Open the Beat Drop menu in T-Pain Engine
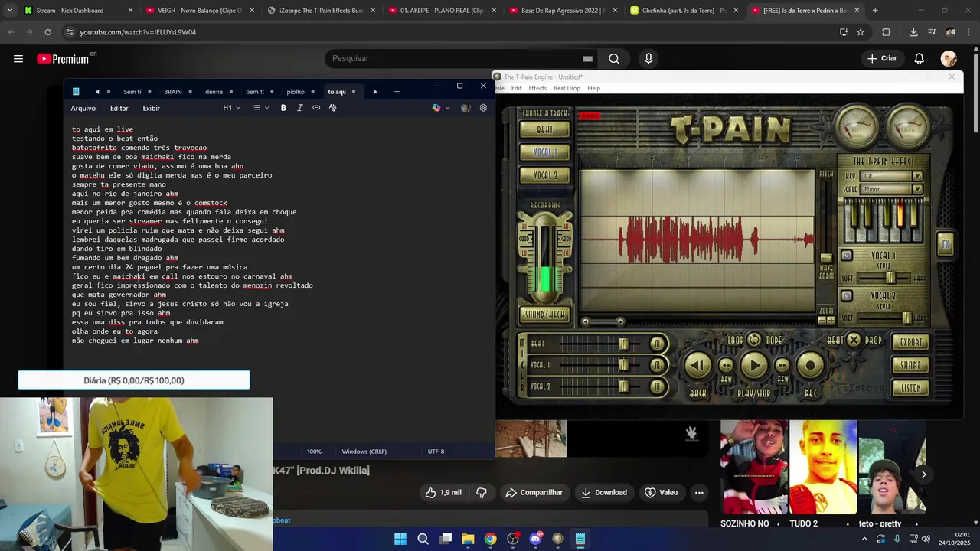 point(567,88)
